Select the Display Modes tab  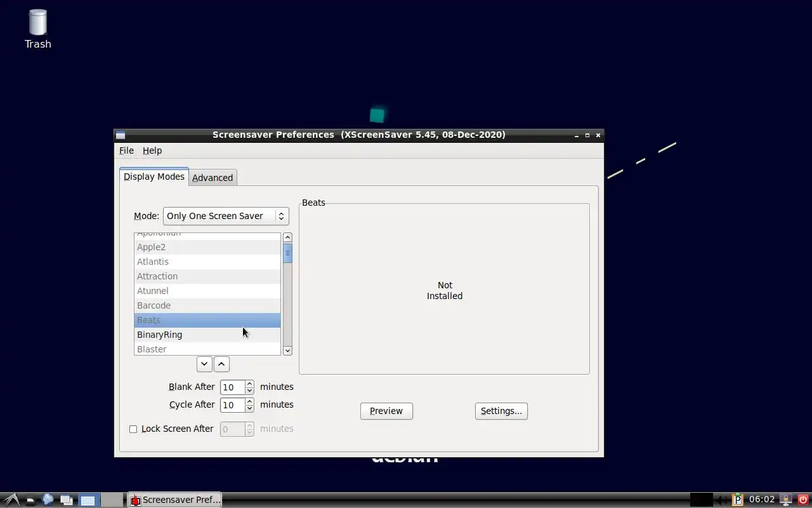154,177
